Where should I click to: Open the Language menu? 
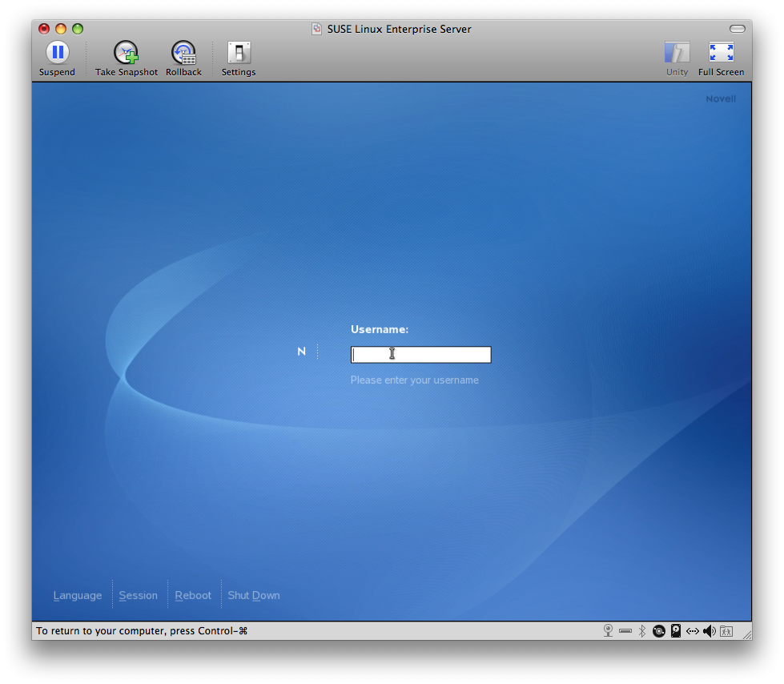tap(78, 596)
